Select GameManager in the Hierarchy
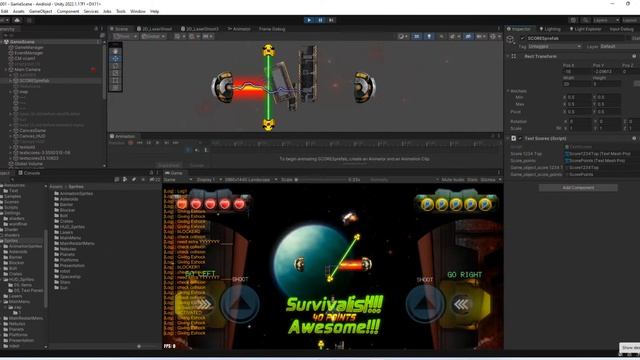640x360 pixels. pyautogui.click(x=29, y=47)
